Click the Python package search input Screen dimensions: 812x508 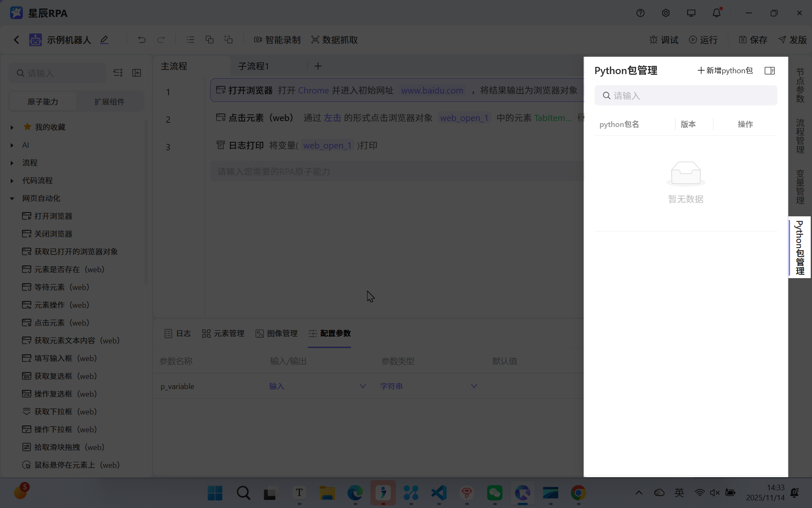coord(686,95)
